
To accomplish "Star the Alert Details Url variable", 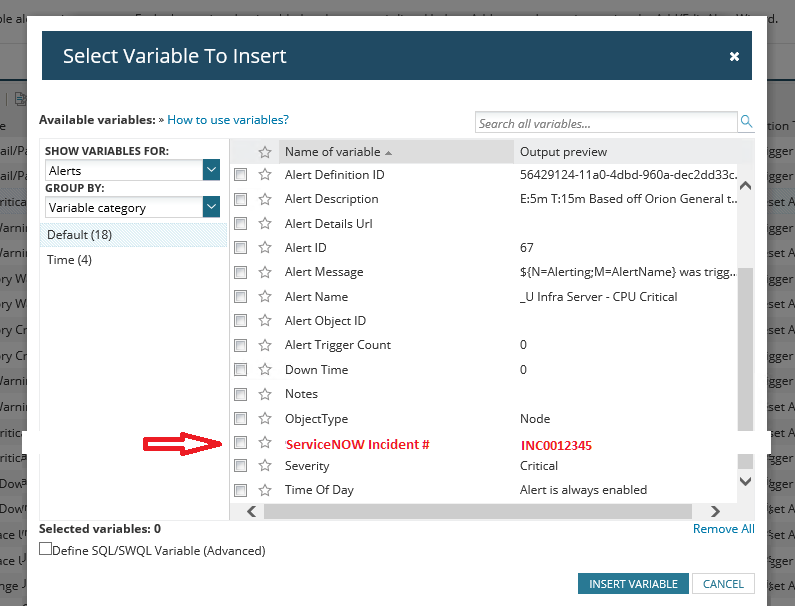I will click(265, 224).
